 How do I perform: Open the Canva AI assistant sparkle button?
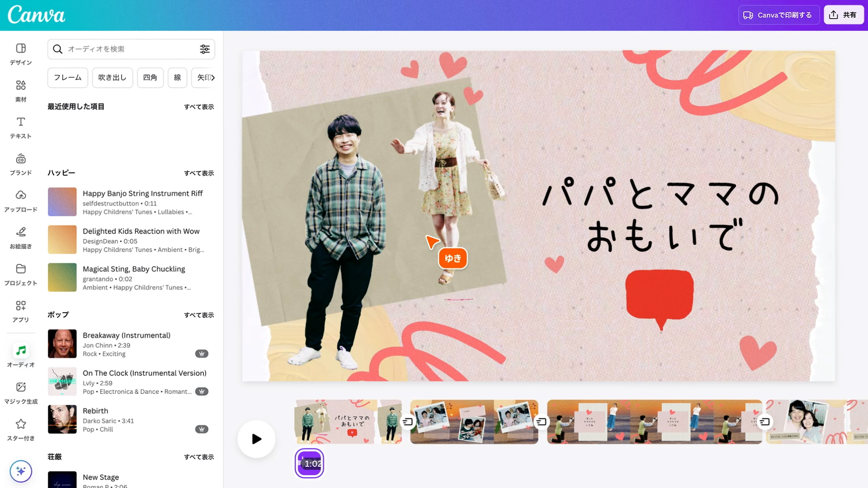(x=21, y=471)
